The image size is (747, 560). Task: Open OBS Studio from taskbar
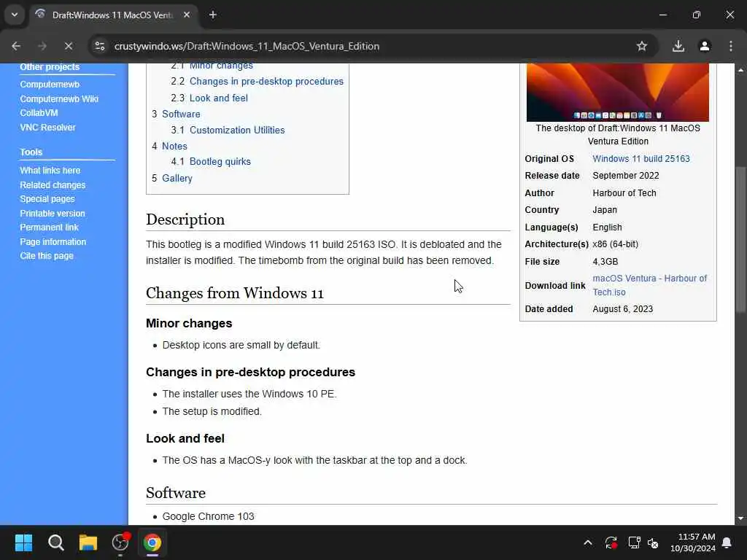tap(120, 542)
